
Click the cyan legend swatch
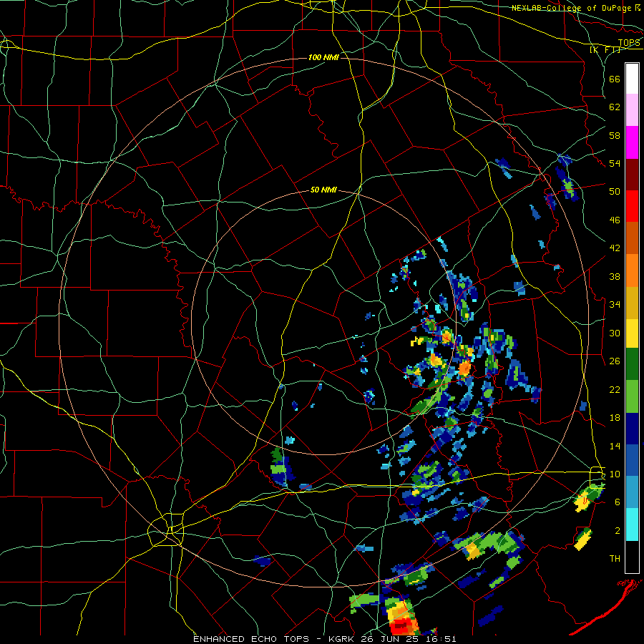[x=632, y=525]
